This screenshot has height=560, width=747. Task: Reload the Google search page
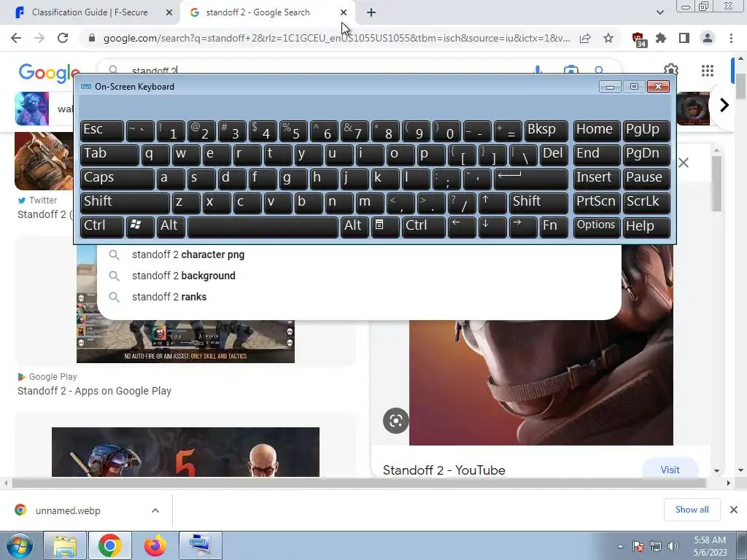click(x=63, y=38)
